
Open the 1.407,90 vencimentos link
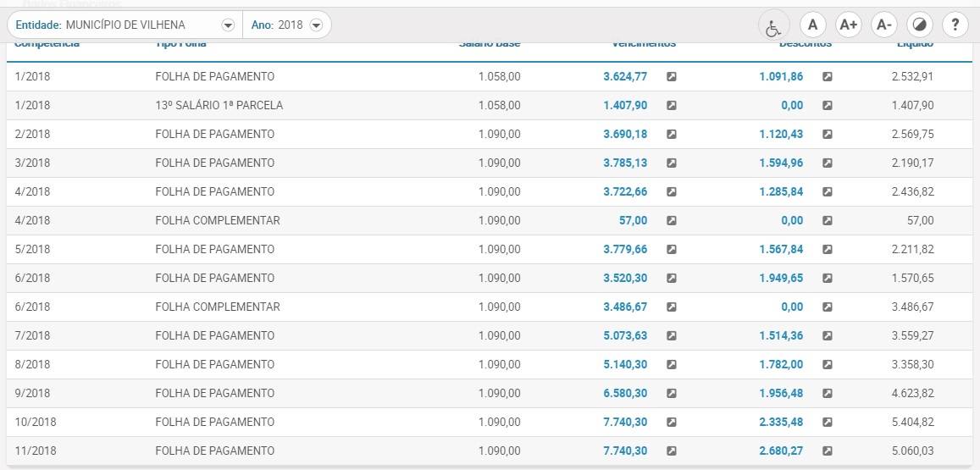pos(625,106)
